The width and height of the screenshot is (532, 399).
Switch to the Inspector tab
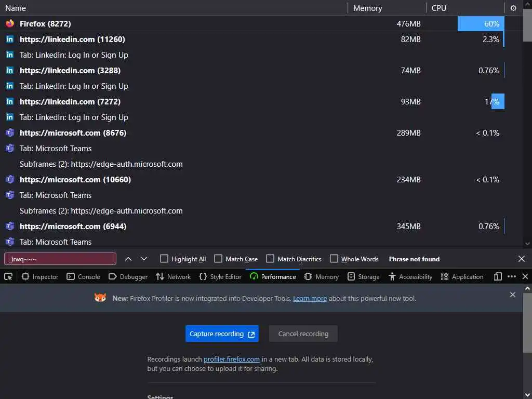click(40, 277)
